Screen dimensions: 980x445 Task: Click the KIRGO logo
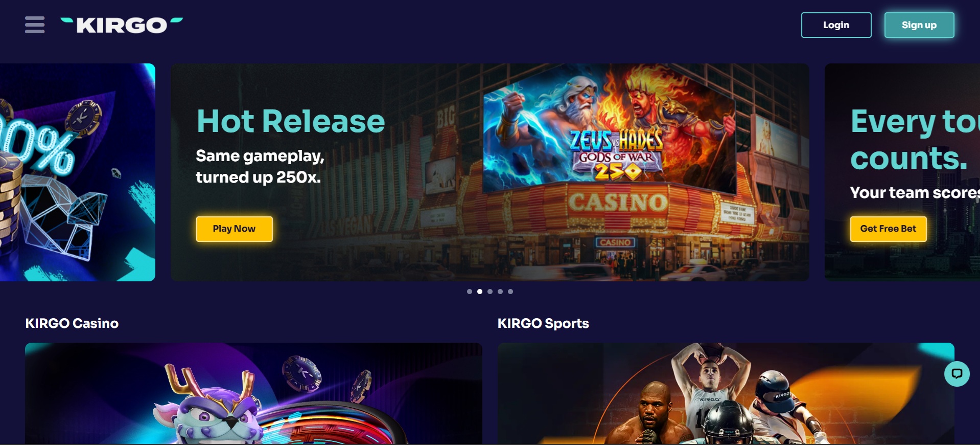122,25
